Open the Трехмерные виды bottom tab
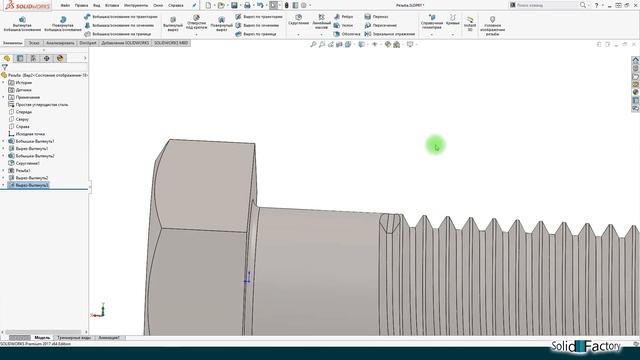The width and height of the screenshot is (640, 360). [x=74, y=338]
